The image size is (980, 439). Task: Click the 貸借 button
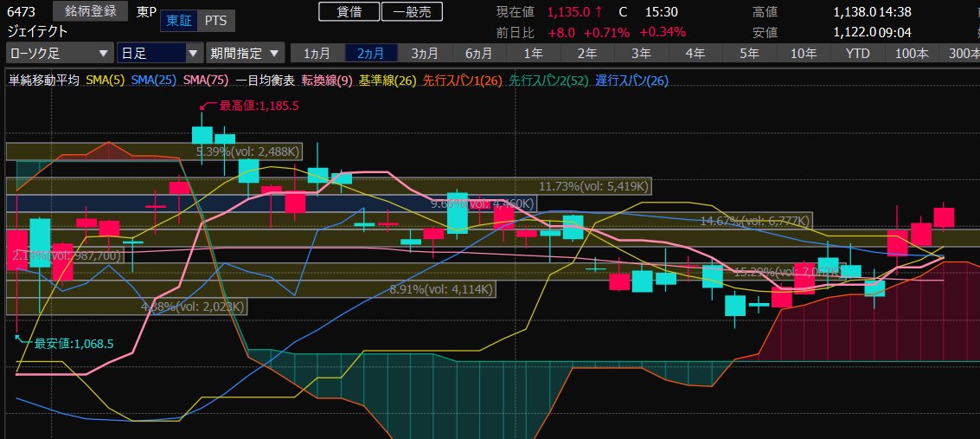[x=349, y=12]
